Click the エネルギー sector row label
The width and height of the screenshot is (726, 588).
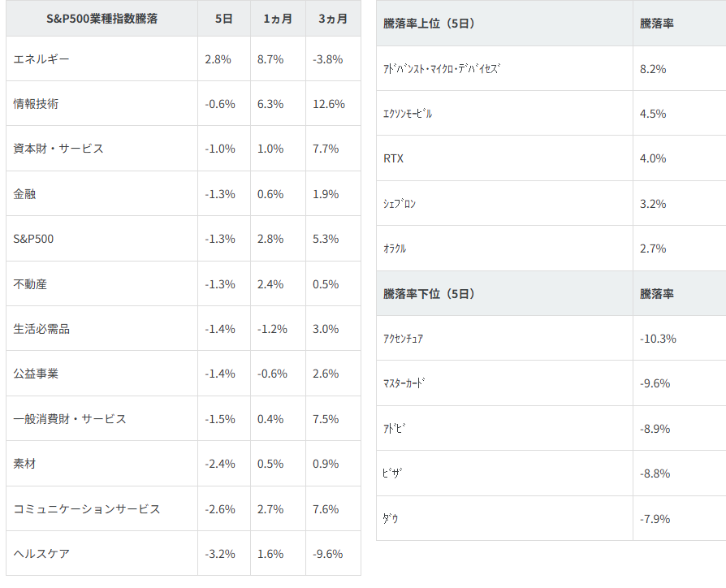tap(41, 59)
